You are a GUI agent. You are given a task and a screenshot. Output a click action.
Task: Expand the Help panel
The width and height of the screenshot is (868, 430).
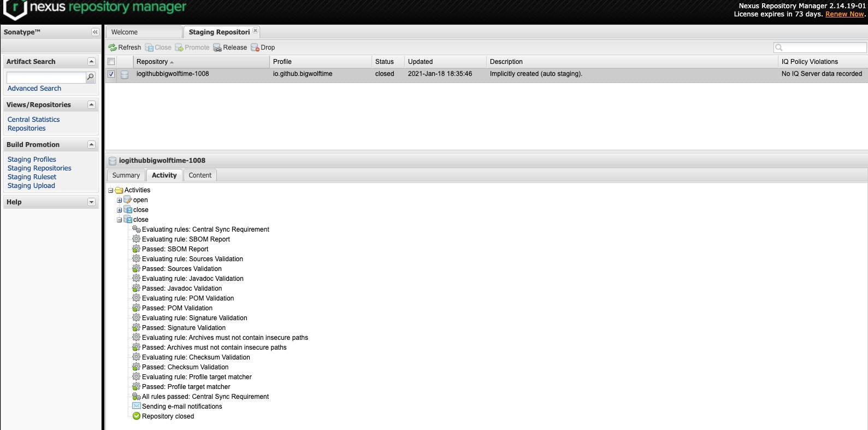(91, 202)
